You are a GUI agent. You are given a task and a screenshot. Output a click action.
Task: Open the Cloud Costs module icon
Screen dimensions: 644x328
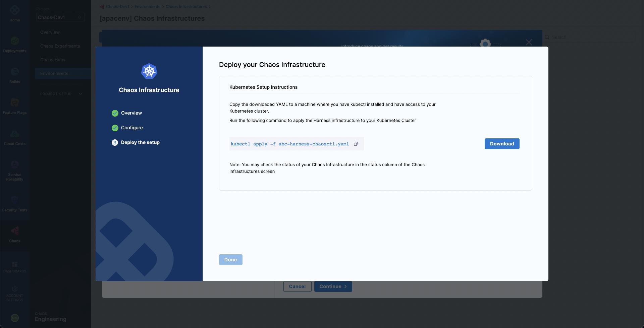pos(14,135)
